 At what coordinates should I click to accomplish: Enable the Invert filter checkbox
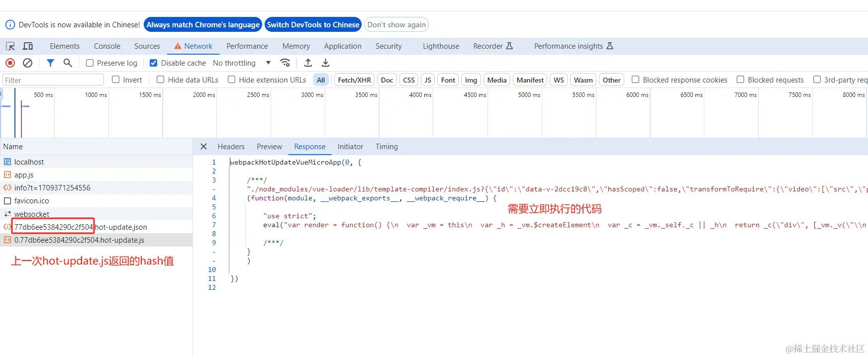click(116, 80)
